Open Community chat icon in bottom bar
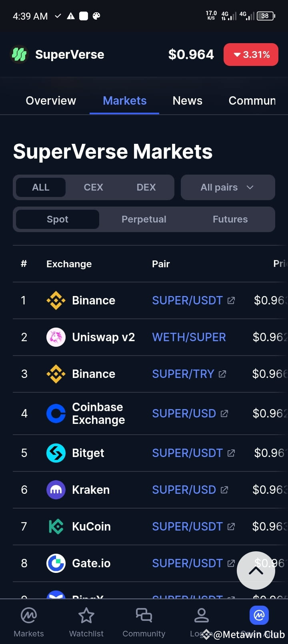 (x=144, y=616)
